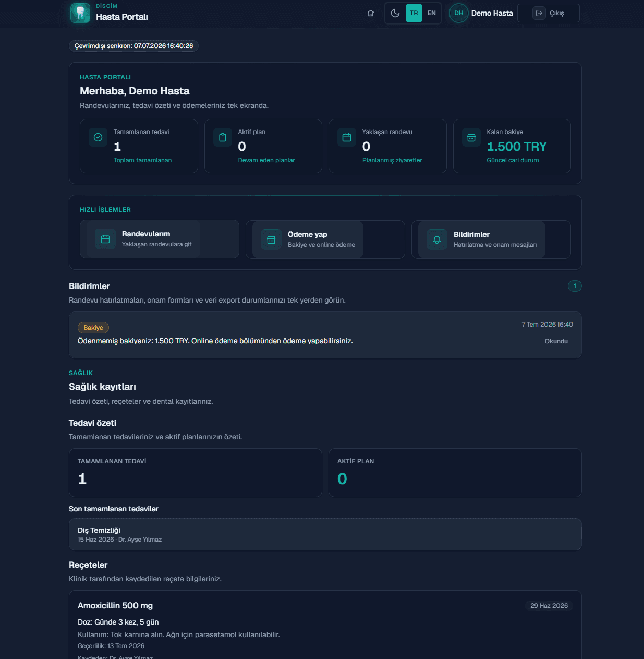Click Devam eden planlar text
644x659 pixels.
tap(266, 160)
